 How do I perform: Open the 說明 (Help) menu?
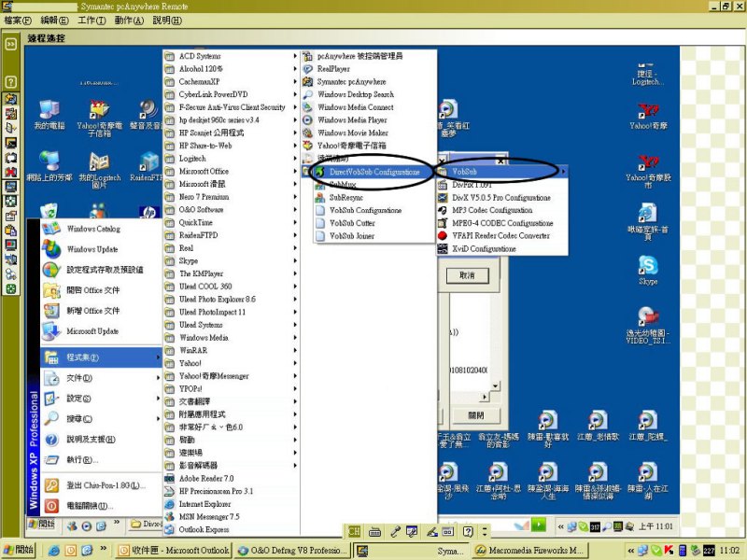(x=167, y=20)
